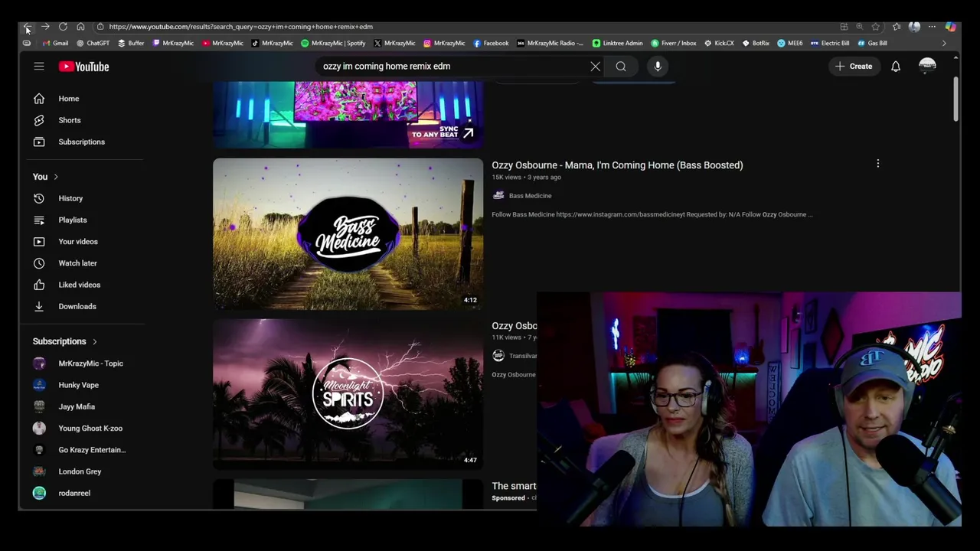Click the magnifier search button
This screenshot has width=980, height=551.
pos(621,67)
